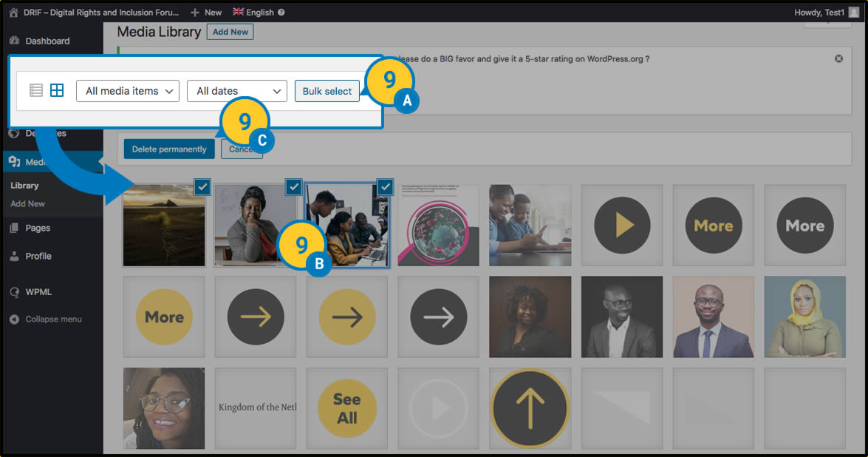Click the WordPress home icon in admin bar
This screenshot has height=457, width=868.
[x=13, y=12]
